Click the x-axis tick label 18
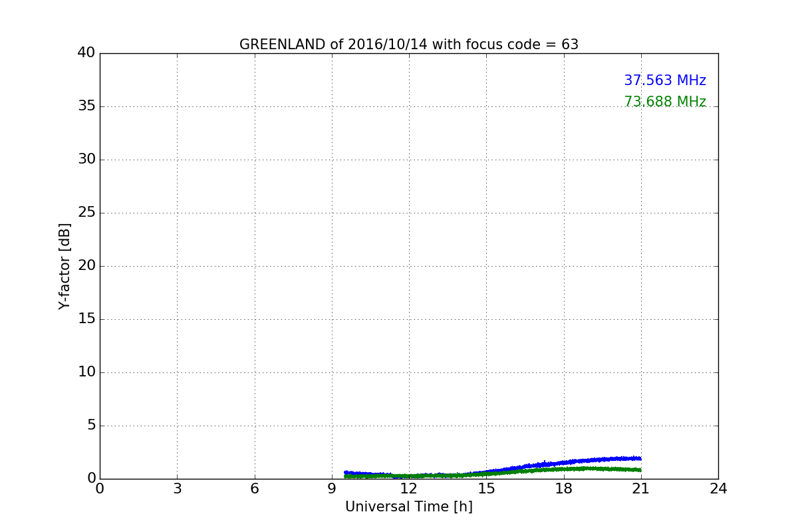This screenshot has width=798, height=532. pos(563,489)
